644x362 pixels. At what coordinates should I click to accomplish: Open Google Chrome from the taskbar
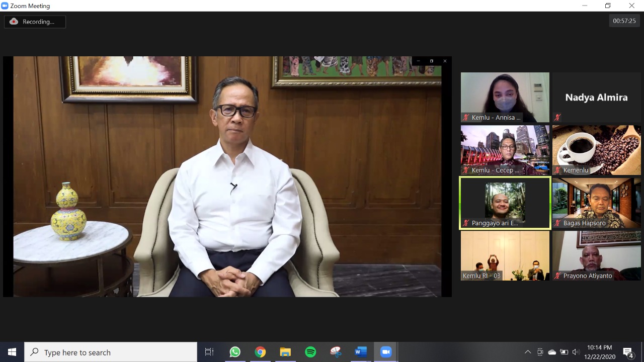coord(260,352)
